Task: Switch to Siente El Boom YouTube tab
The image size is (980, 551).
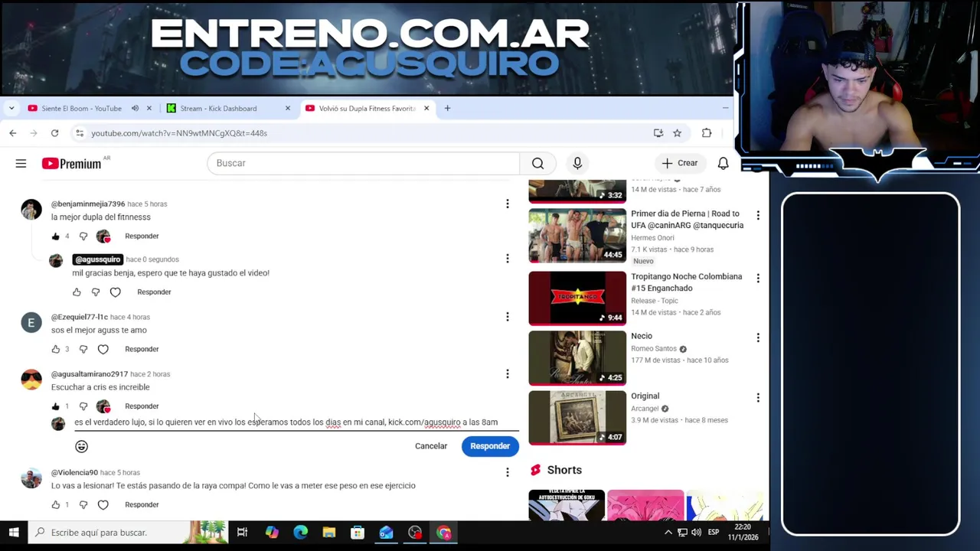Action: (81, 109)
